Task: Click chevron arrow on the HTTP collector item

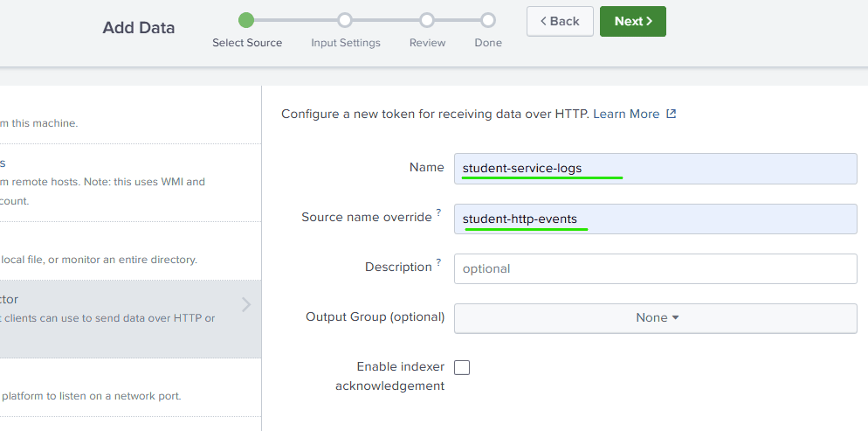Action: [246, 304]
